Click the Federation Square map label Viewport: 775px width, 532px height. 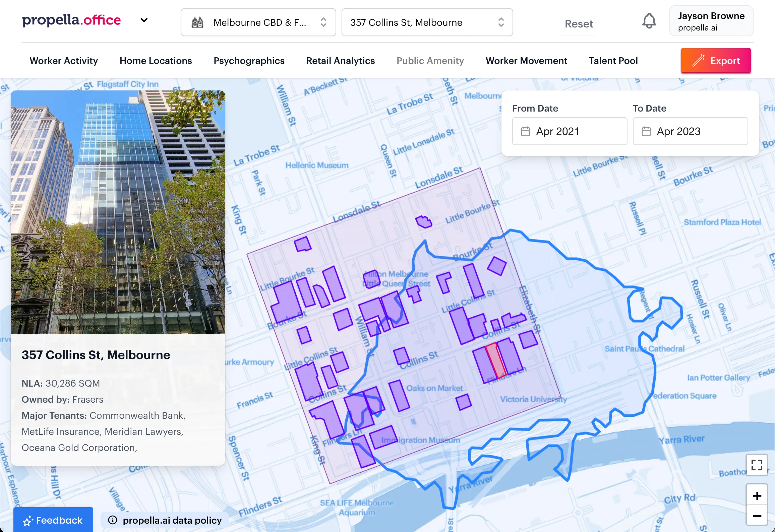pos(684,396)
